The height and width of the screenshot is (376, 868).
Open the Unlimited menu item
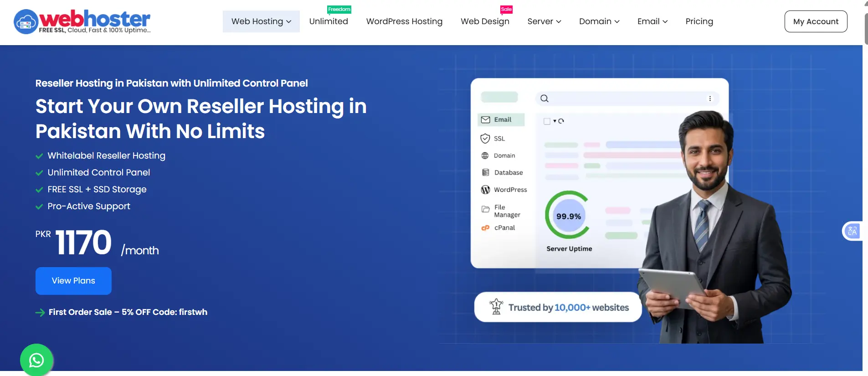[x=329, y=21]
